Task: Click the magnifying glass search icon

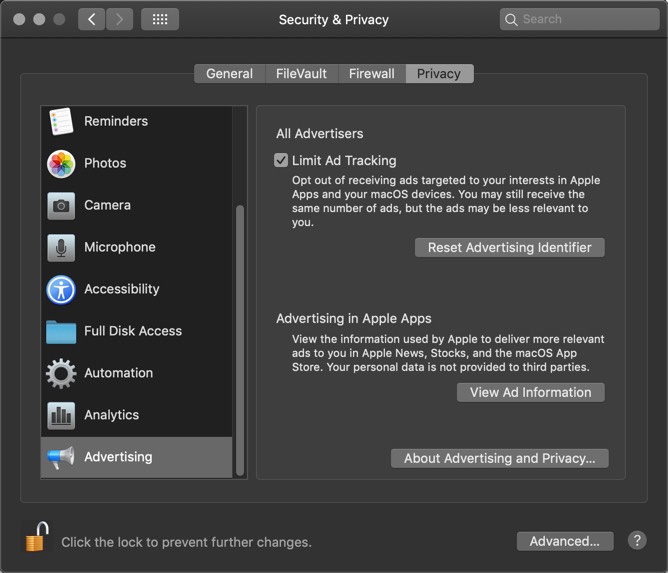Action: [511, 20]
